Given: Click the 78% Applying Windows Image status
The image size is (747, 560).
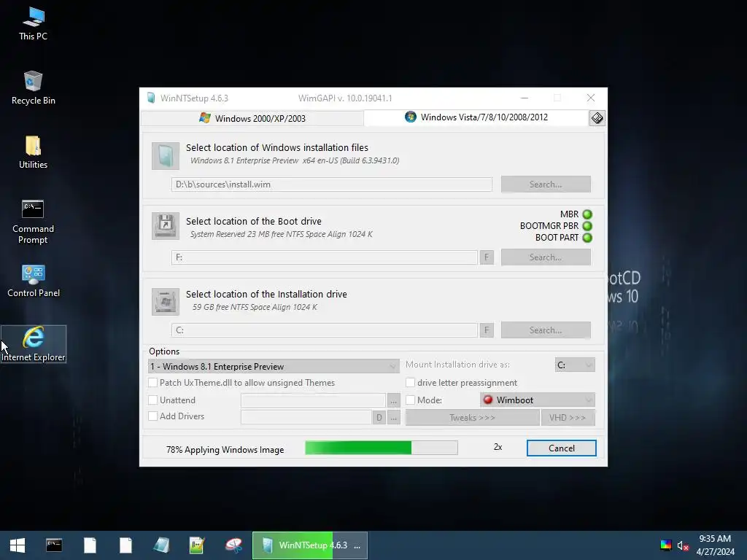Looking at the screenshot, I should pos(225,449).
